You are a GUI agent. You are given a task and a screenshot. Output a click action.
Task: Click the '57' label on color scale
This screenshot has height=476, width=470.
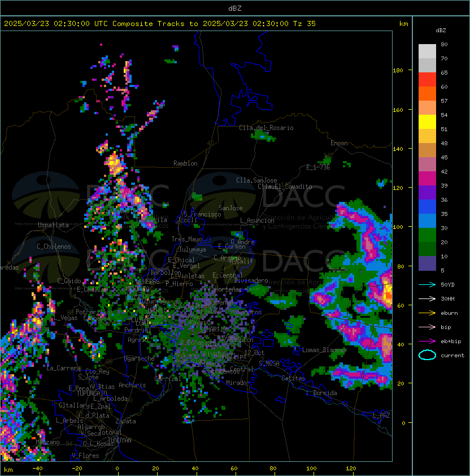[x=444, y=101]
